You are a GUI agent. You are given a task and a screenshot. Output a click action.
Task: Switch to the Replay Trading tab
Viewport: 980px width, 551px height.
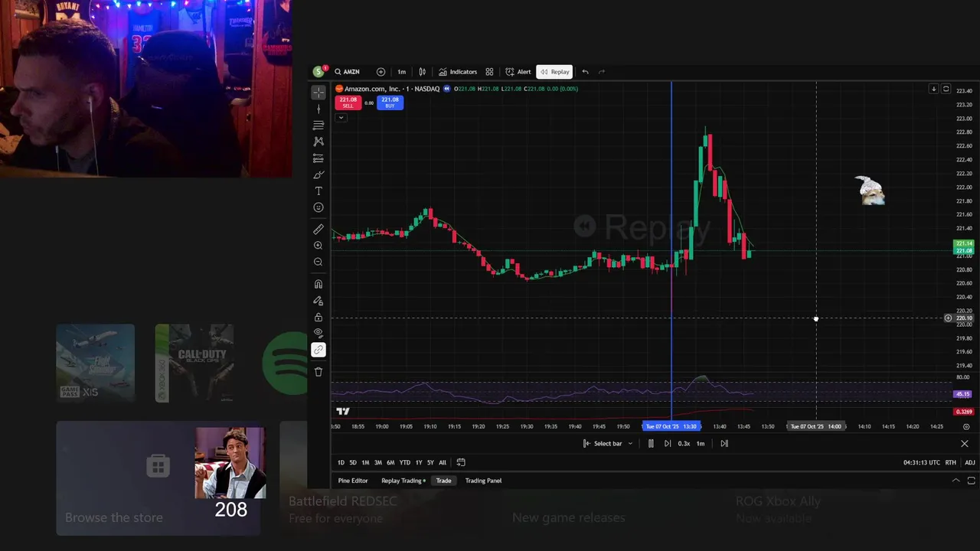403,481
